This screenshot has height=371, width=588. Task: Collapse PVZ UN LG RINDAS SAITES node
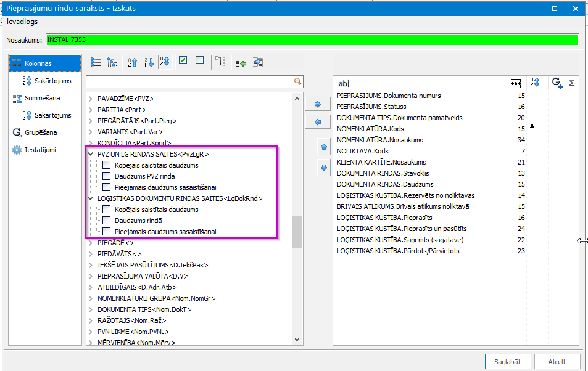[90, 154]
